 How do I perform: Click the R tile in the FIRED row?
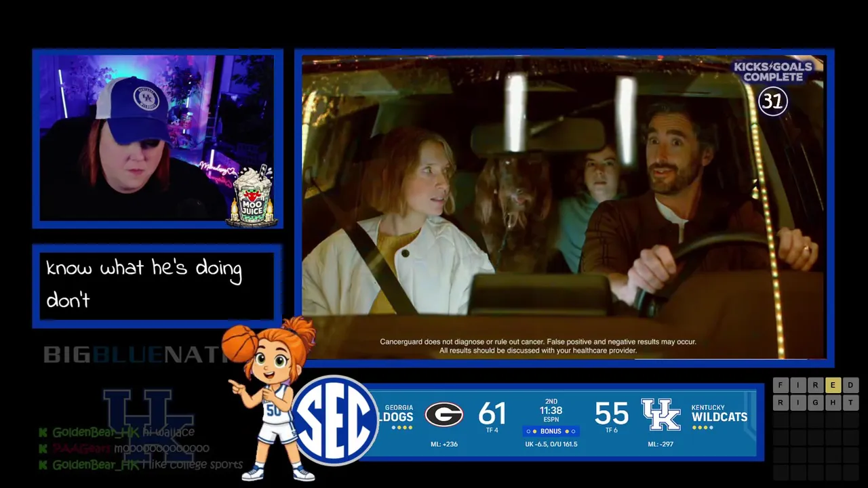pyautogui.click(x=815, y=385)
